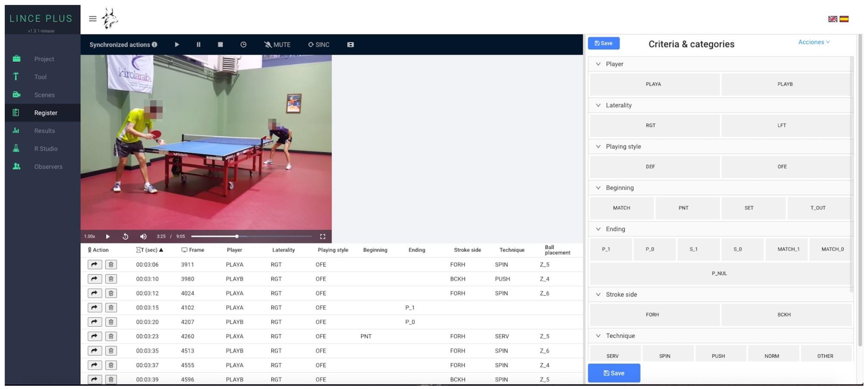The height and width of the screenshot is (389, 868).
Task: Click the video progress slider
Action: [251, 236]
